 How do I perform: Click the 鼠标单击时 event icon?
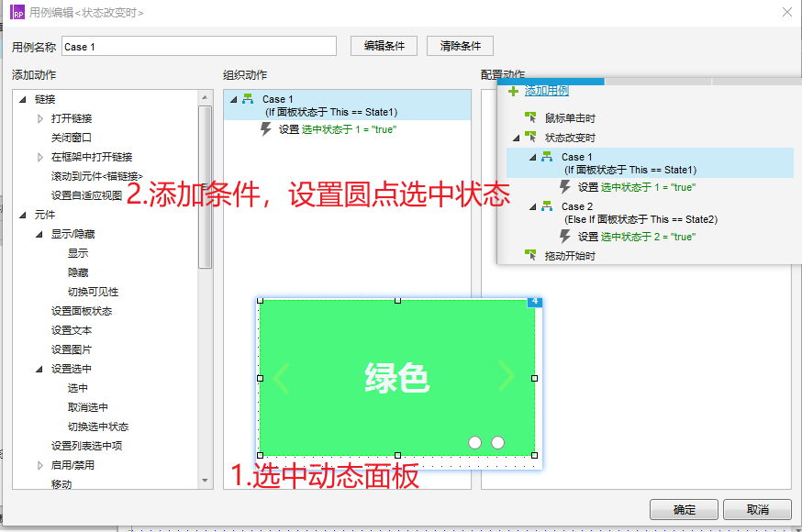[530, 118]
